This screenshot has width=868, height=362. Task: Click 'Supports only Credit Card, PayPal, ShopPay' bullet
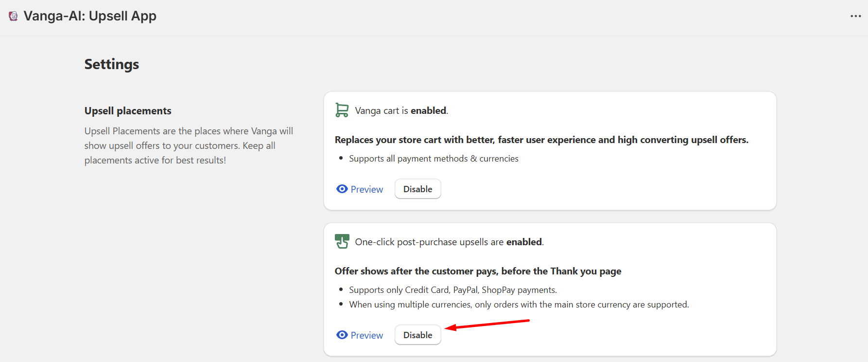(453, 290)
